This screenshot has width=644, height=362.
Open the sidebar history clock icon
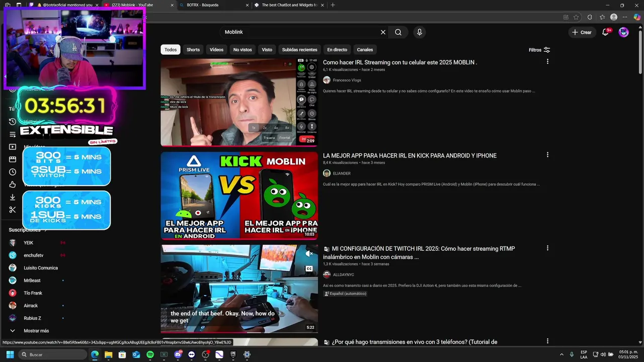[13, 122]
